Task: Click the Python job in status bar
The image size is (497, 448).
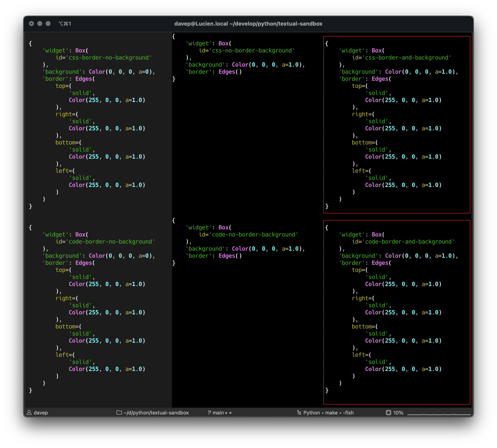Action: pos(312,413)
